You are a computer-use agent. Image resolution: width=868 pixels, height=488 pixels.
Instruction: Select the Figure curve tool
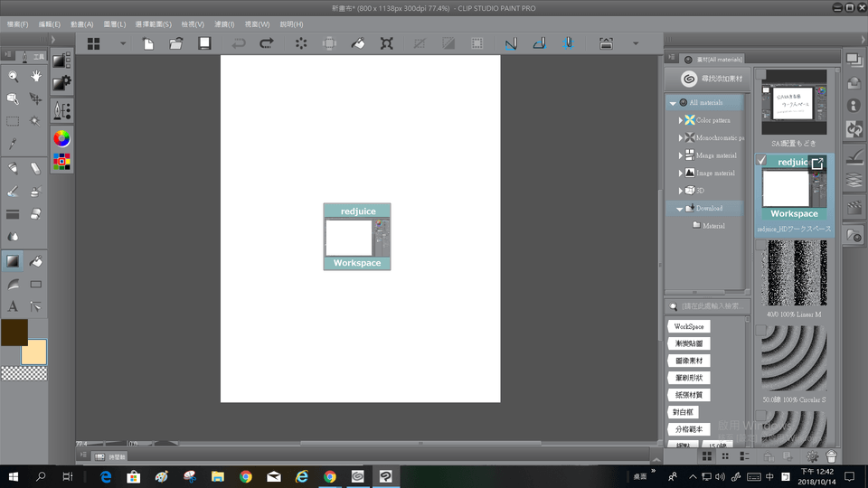[x=13, y=285]
